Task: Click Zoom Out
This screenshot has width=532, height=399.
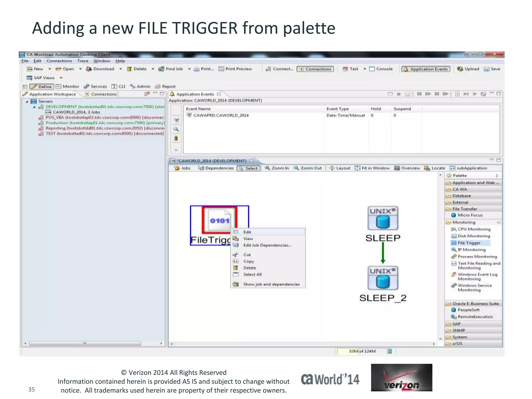Action: pos(308,168)
